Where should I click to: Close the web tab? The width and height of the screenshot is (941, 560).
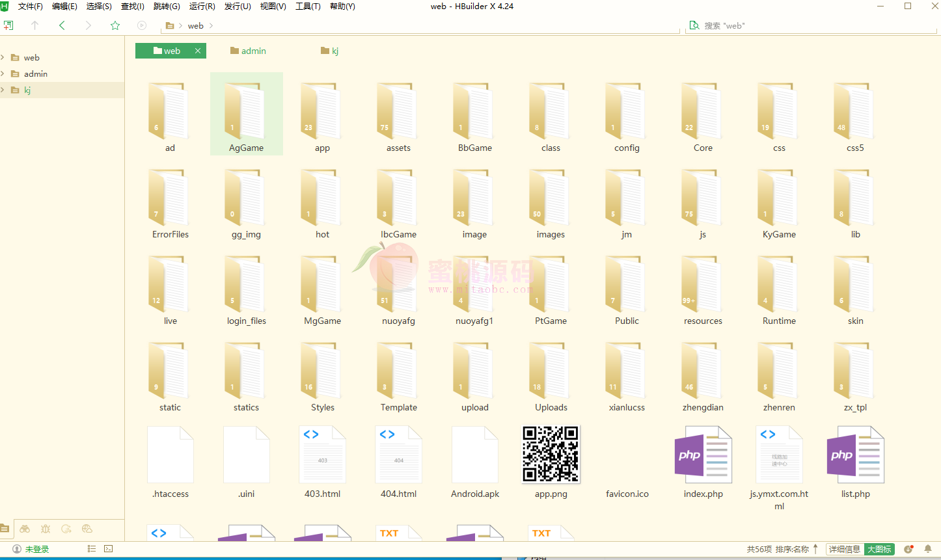pos(198,51)
